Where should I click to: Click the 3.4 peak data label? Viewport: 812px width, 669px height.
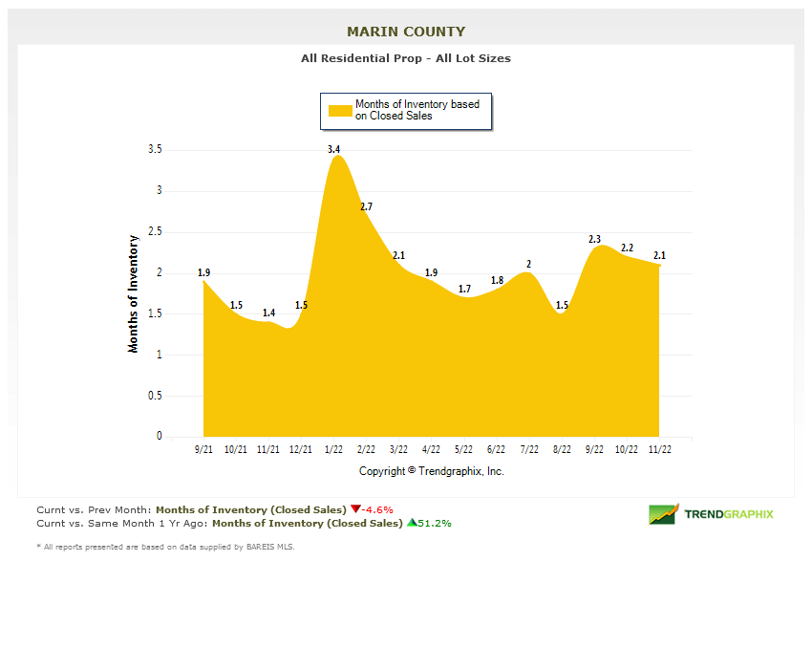point(334,149)
